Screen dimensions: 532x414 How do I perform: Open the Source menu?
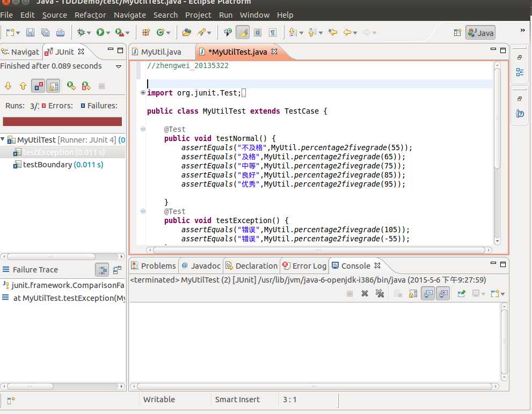[54, 15]
